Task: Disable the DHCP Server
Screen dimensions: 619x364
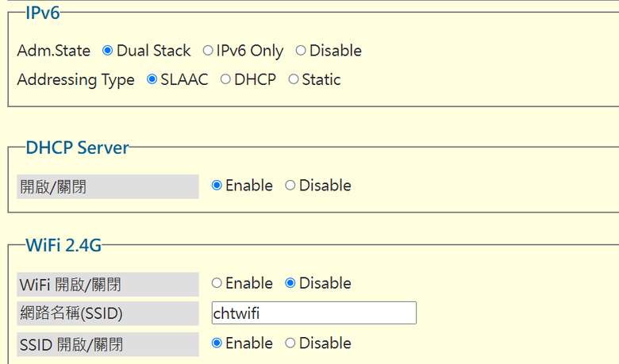Action: pyautogui.click(x=290, y=186)
